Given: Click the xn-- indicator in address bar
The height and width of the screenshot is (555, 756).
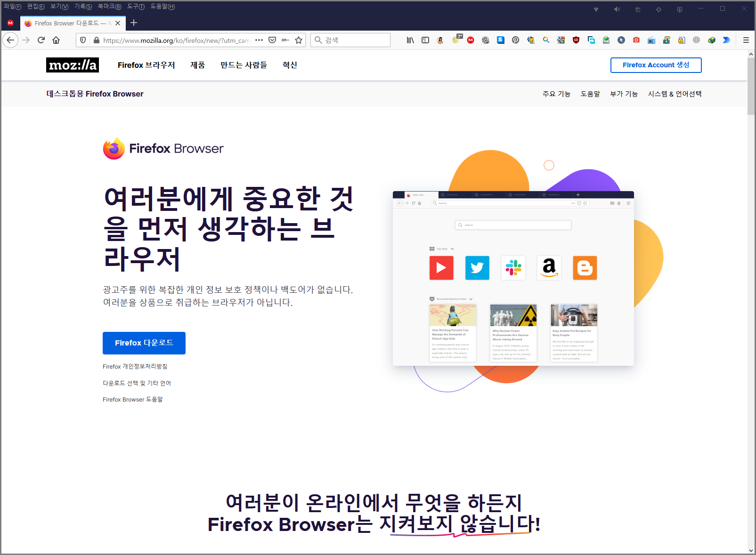Looking at the screenshot, I should 285,40.
